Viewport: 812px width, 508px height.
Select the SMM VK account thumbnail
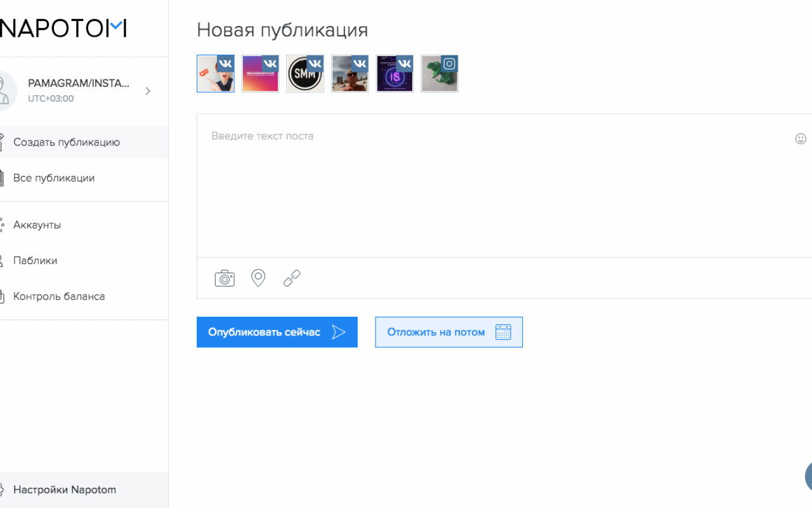point(305,74)
